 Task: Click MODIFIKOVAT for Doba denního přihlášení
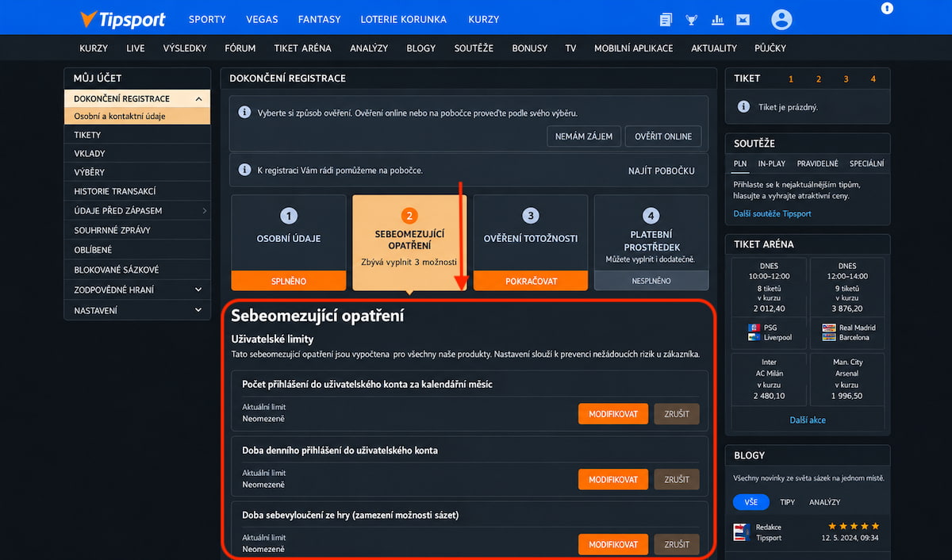[613, 480]
